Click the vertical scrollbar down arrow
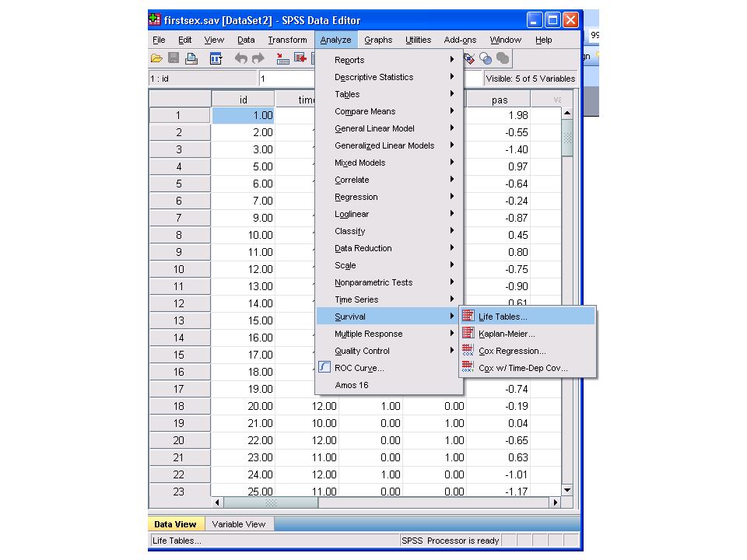This screenshot has width=747, height=560. click(567, 490)
